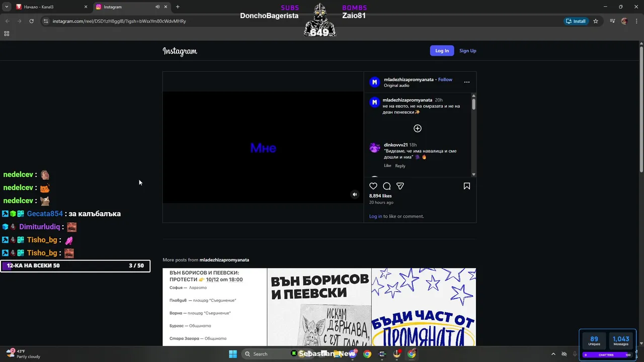Image resolution: width=644 pixels, height=362 pixels.
Task: Click the address bar URL
Action: [119, 21]
